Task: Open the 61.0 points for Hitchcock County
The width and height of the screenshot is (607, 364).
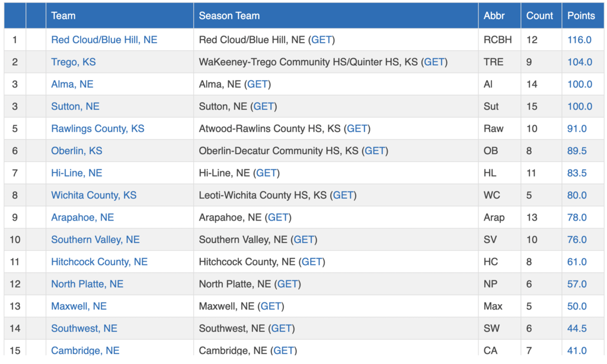Action: [577, 262]
